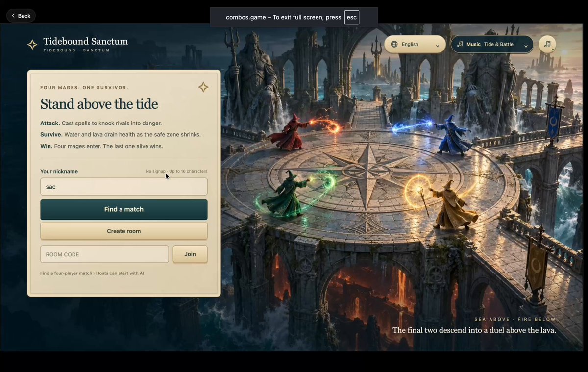Click the FOUR MAGES. ONE SURVIVOR. text
The height and width of the screenshot is (372, 588).
84,88
